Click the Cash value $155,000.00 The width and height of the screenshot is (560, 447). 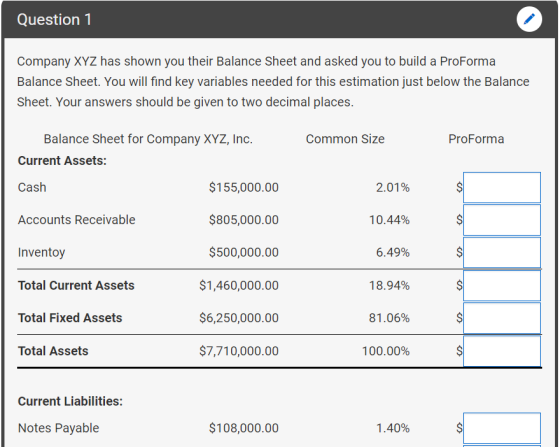point(244,187)
